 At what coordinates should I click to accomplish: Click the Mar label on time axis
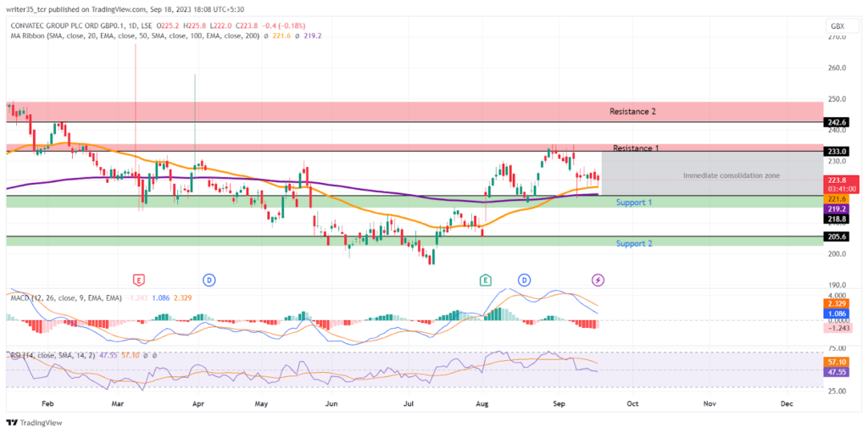pyautogui.click(x=119, y=403)
